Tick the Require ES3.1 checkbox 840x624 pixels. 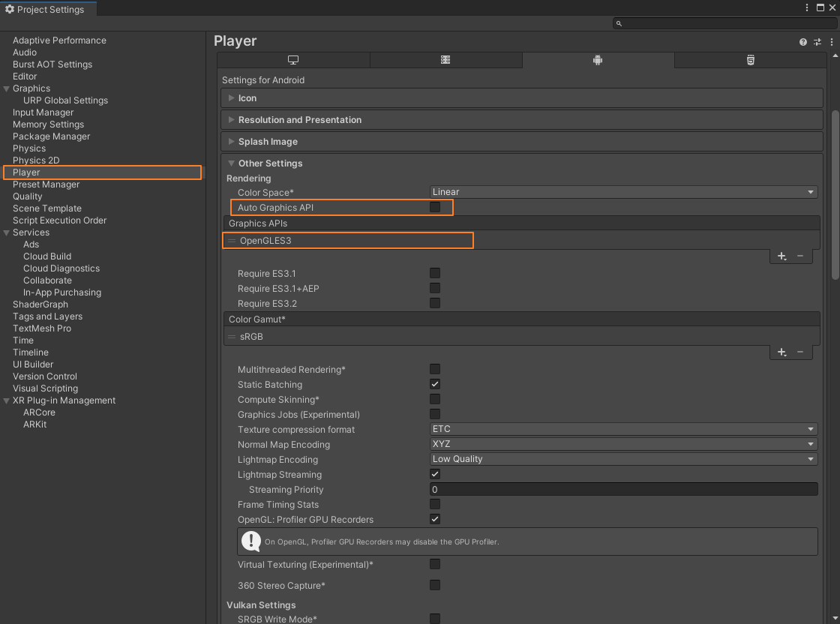click(435, 273)
